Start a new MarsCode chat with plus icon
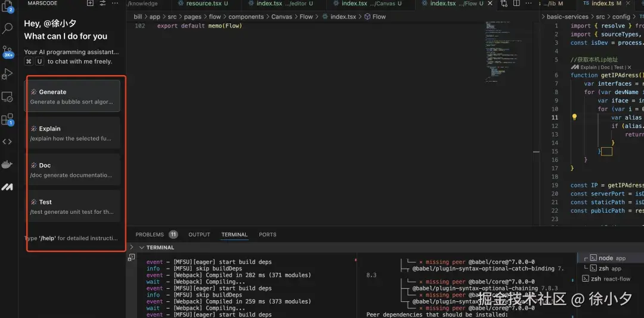 point(91,4)
